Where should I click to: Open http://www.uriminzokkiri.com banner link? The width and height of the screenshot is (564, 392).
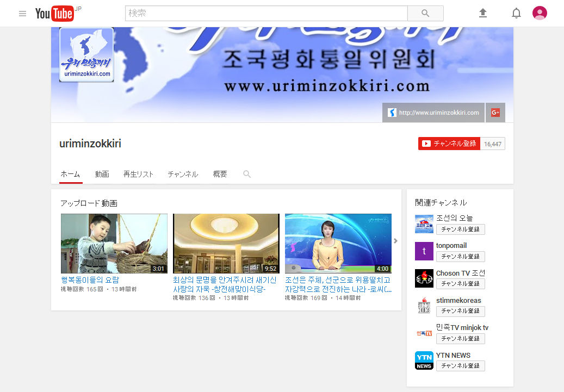433,113
